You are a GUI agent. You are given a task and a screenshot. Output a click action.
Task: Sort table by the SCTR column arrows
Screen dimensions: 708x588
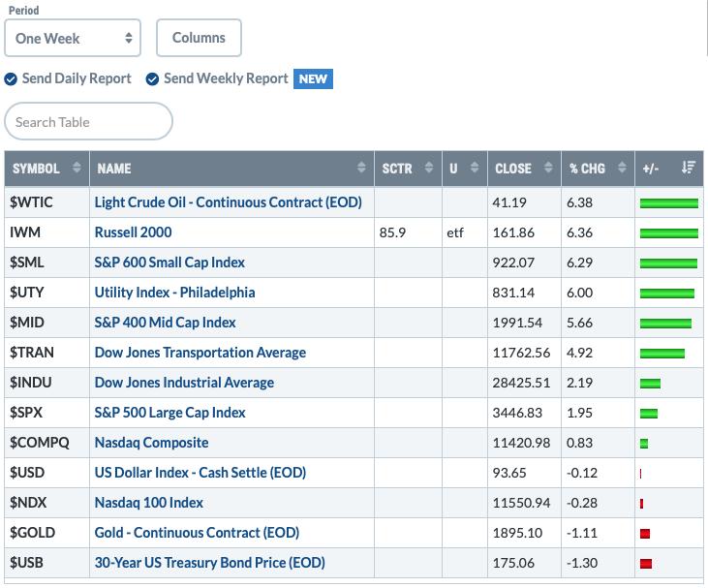pyautogui.click(x=429, y=168)
